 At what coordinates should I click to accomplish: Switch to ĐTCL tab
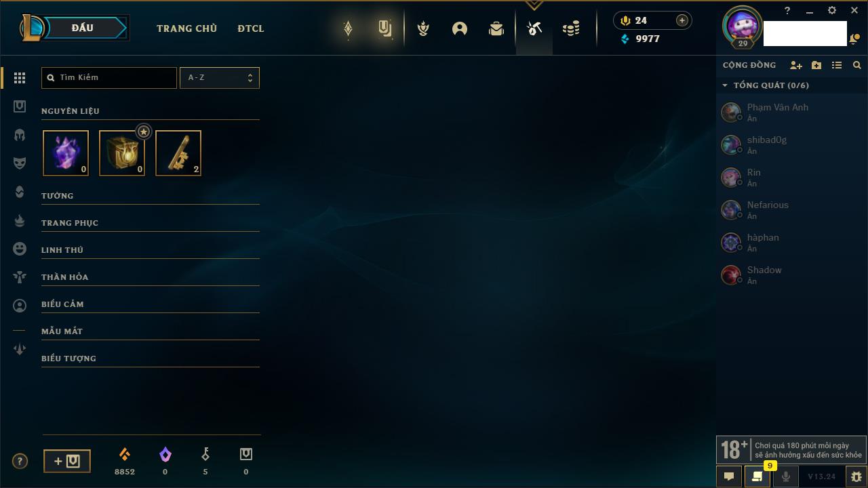click(x=251, y=28)
